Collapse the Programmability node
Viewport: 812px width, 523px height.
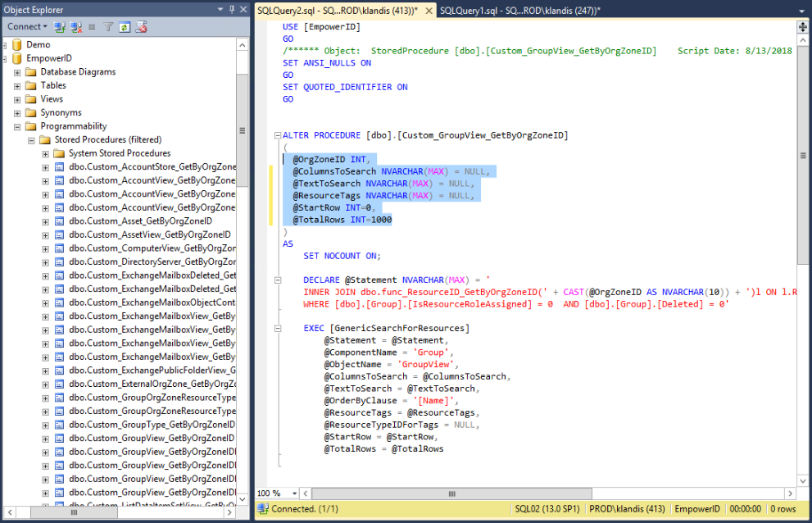click(17, 126)
